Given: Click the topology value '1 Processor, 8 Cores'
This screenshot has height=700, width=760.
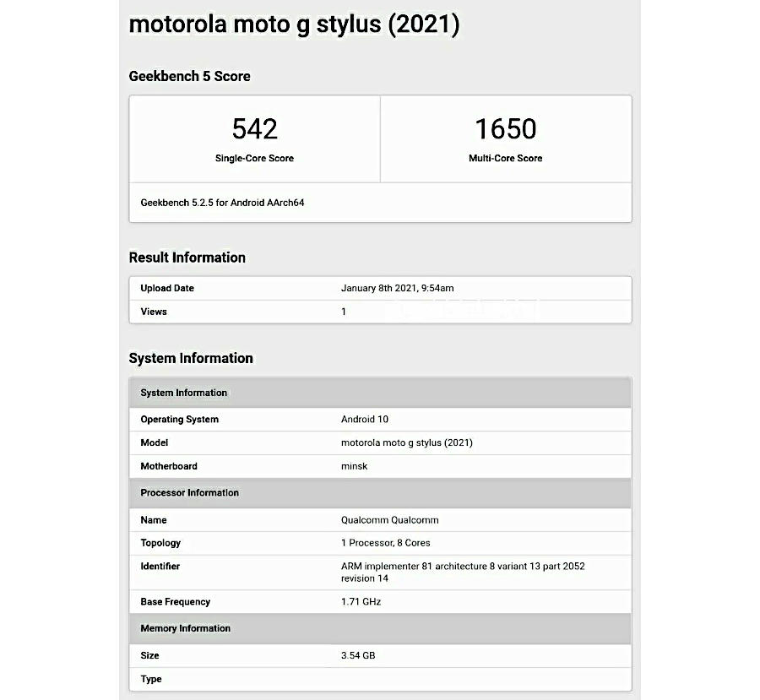Looking at the screenshot, I should point(385,543).
